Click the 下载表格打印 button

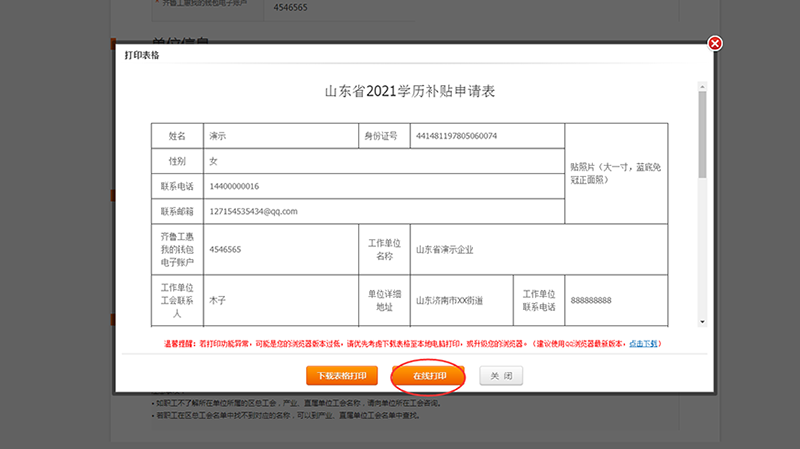click(x=342, y=376)
